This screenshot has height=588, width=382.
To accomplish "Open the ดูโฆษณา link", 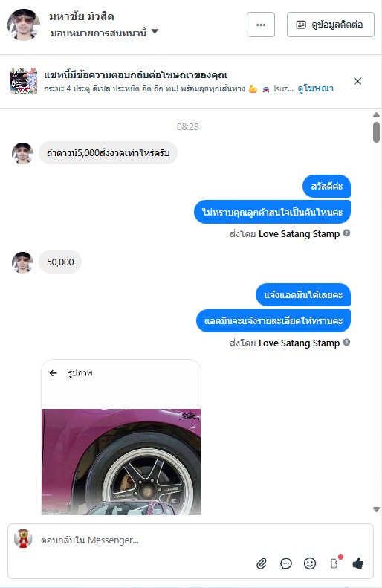I will coord(315,88).
